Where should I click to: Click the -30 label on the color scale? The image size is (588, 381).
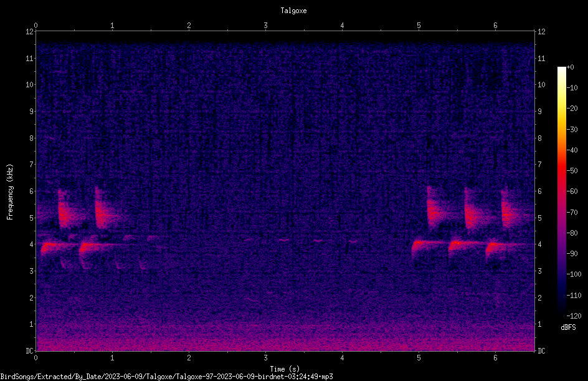572,129
